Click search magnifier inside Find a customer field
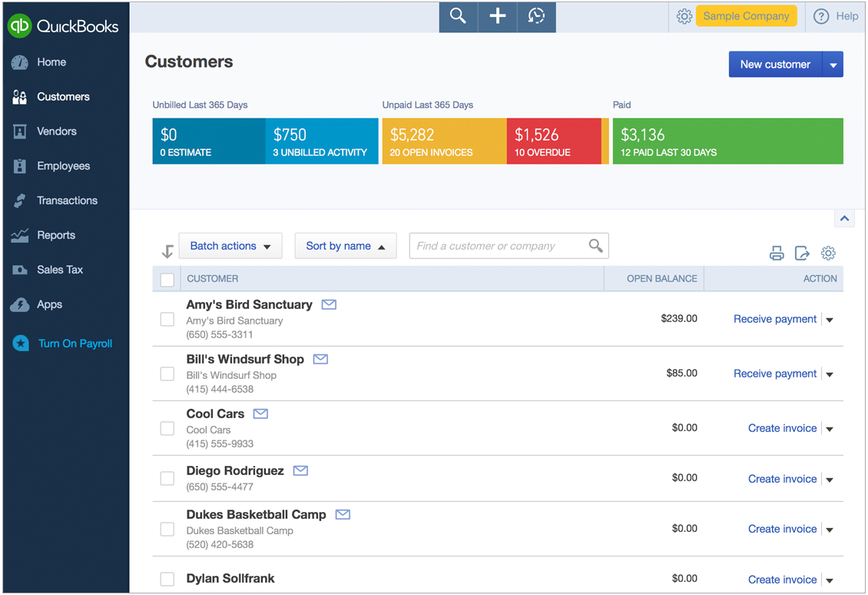This screenshot has width=868, height=595. (595, 245)
